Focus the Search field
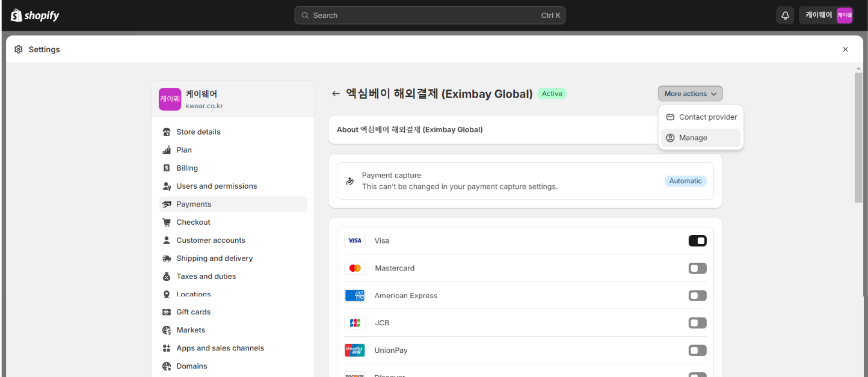 [x=429, y=16]
